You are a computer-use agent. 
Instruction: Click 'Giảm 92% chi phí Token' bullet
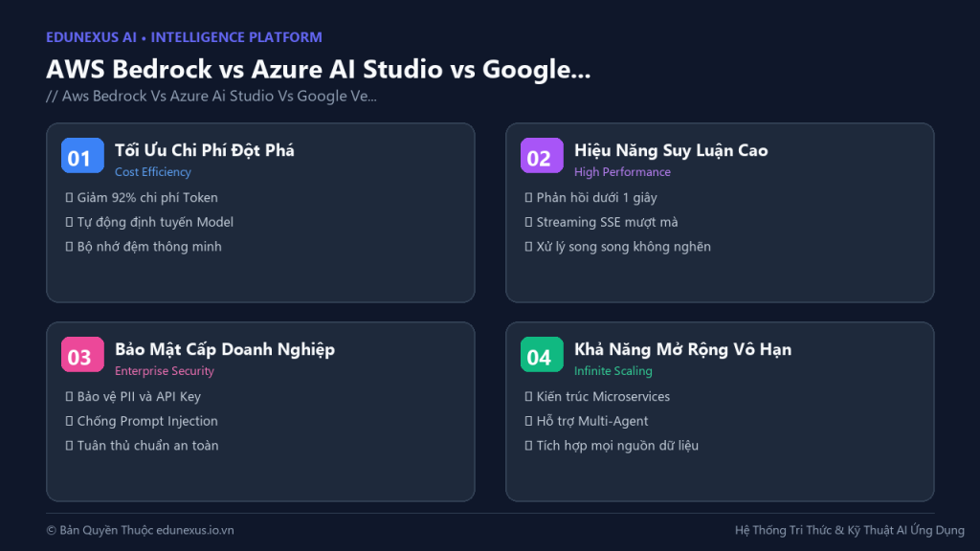[142, 197]
